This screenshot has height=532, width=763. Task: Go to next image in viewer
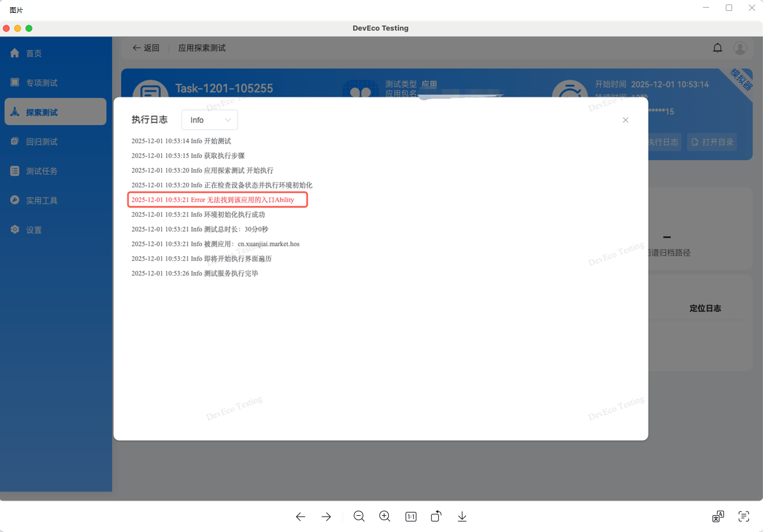coord(326,517)
